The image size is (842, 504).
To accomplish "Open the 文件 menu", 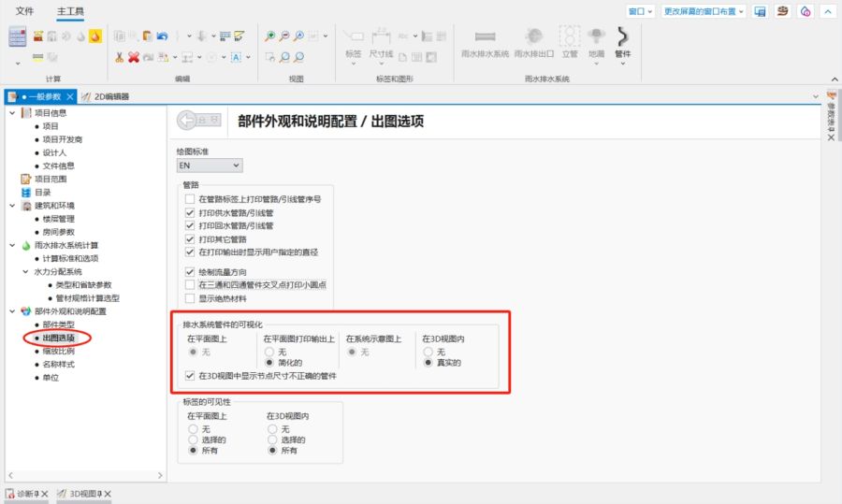I will click(x=25, y=11).
